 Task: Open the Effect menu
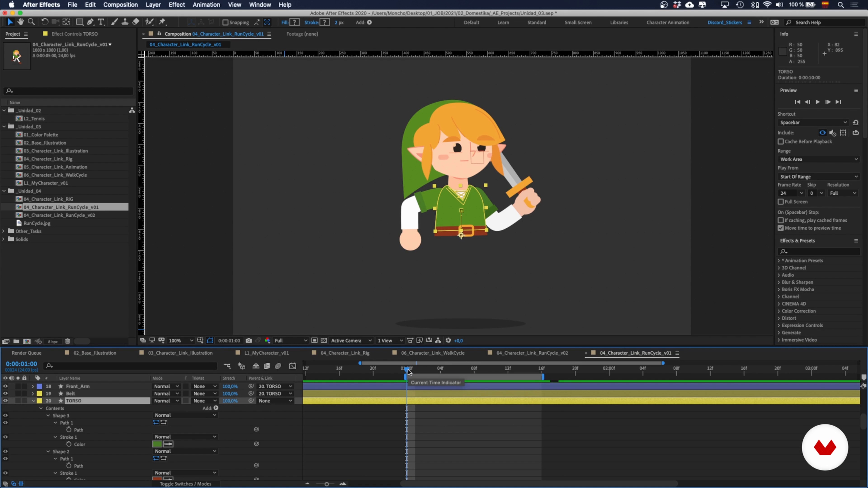click(177, 5)
